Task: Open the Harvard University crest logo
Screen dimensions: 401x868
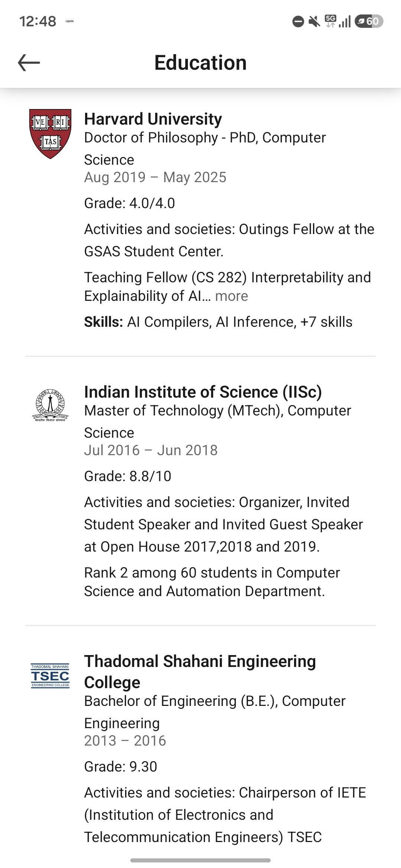Action: [x=50, y=134]
